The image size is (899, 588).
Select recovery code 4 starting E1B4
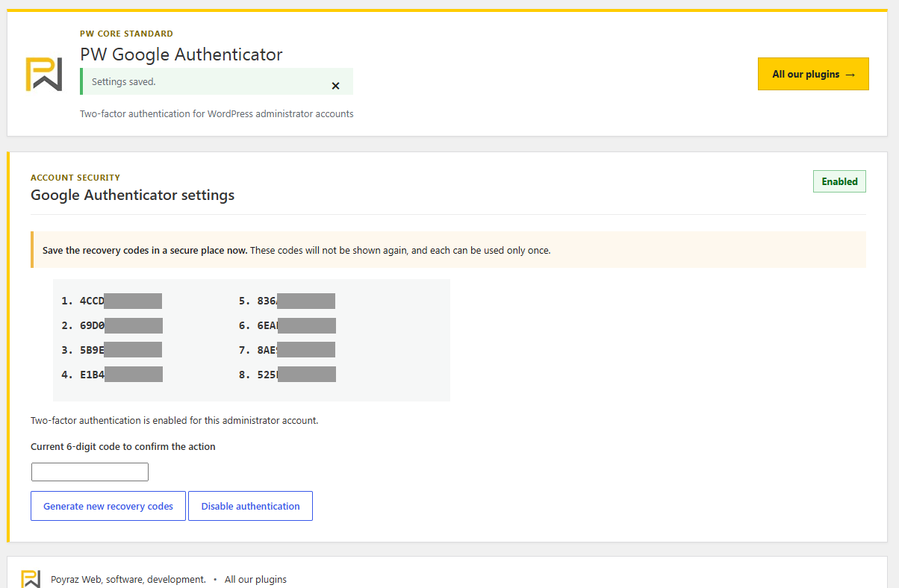(x=121, y=375)
